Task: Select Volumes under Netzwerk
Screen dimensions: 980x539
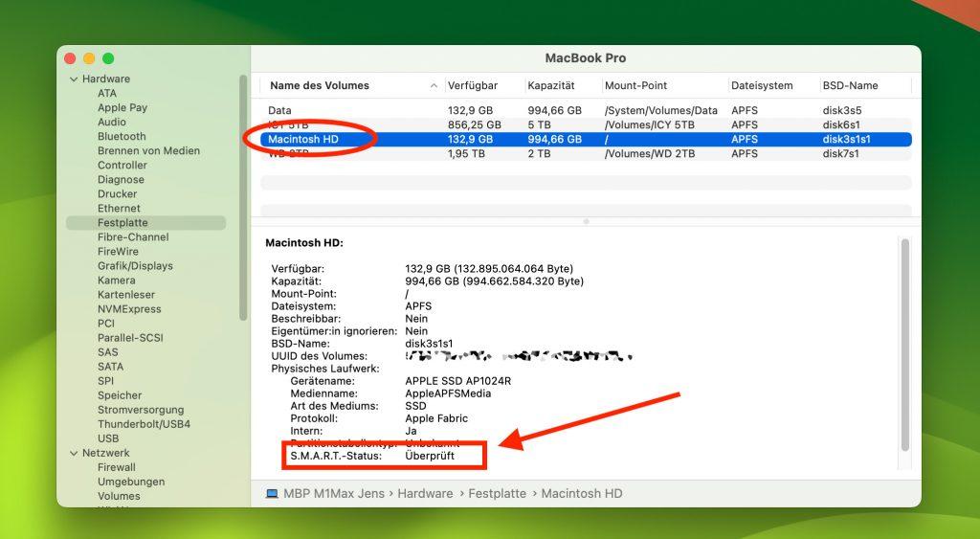Action: 119,496
